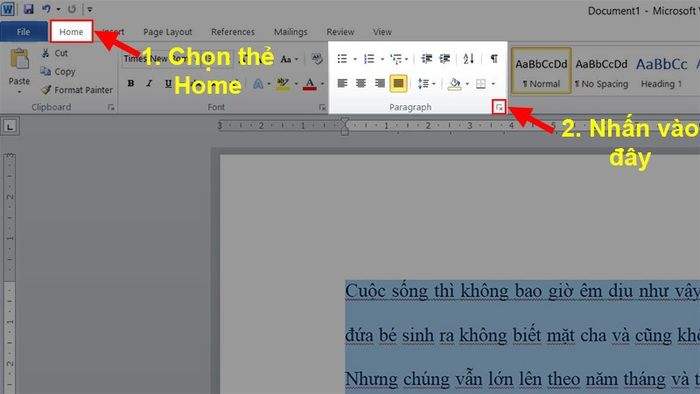The image size is (700, 394).
Task: Select Center alignment
Action: point(361,83)
